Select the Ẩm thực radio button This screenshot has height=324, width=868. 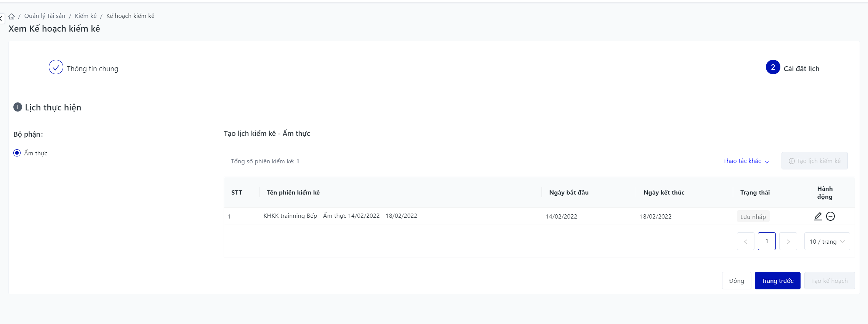coord(17,153)
